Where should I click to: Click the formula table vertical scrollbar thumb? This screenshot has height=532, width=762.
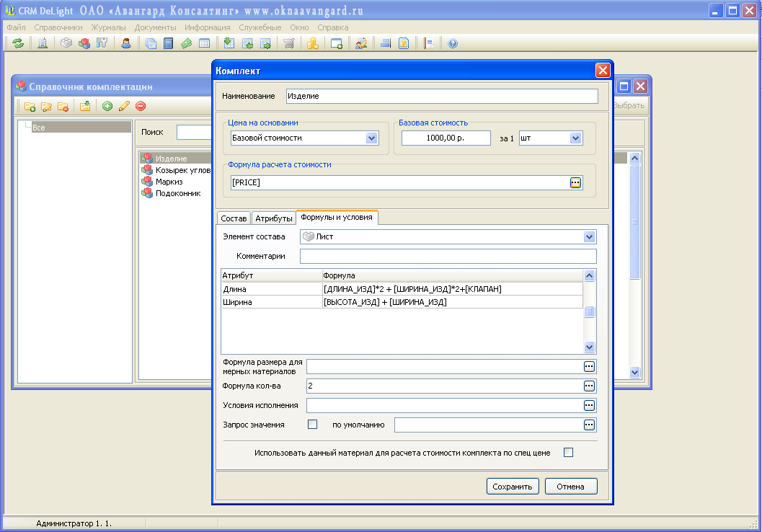click(589, 312)
